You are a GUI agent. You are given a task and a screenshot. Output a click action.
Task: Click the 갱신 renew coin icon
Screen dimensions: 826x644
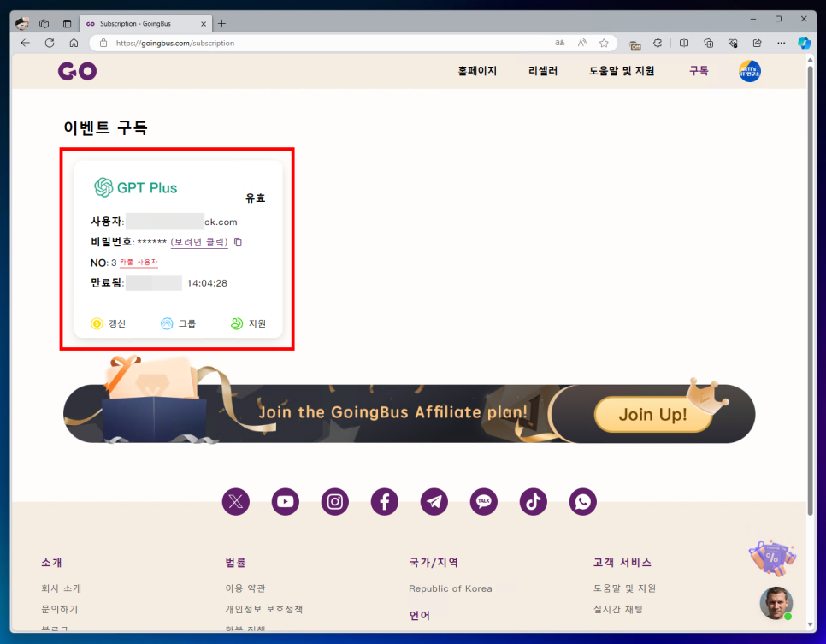click(97, 323)
